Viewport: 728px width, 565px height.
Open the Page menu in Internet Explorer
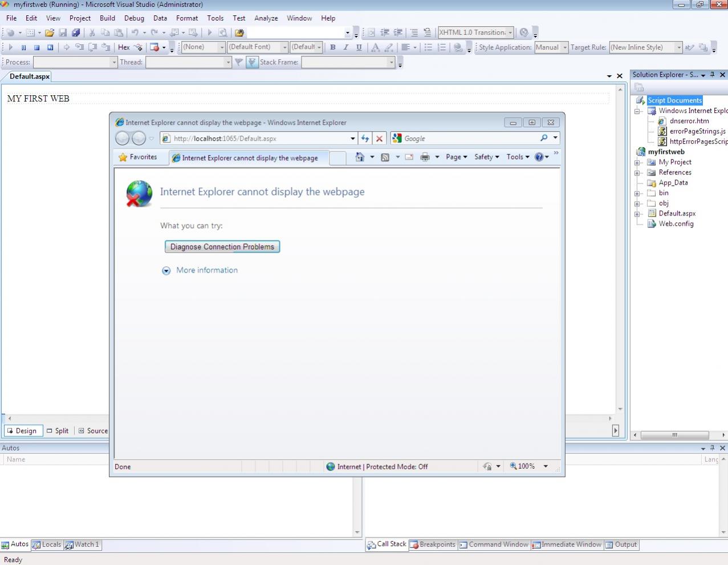pyautogui.click(x=457, y=157)
